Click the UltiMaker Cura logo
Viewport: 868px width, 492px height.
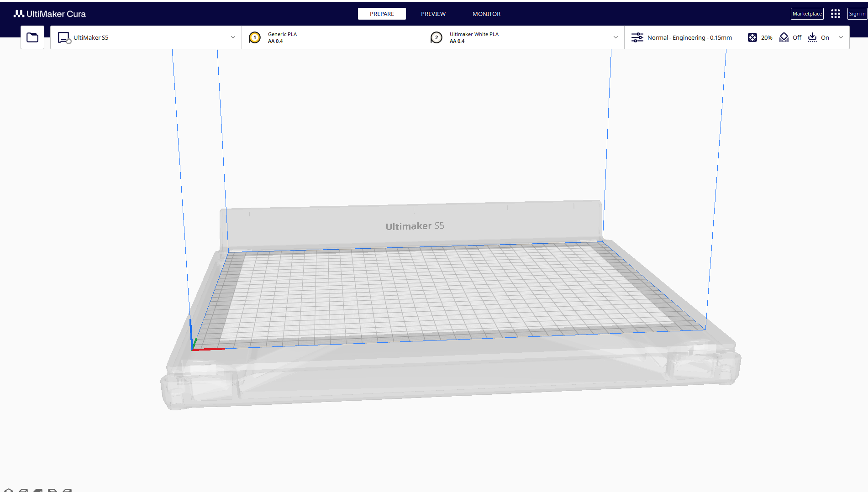(x=50, y=14)
